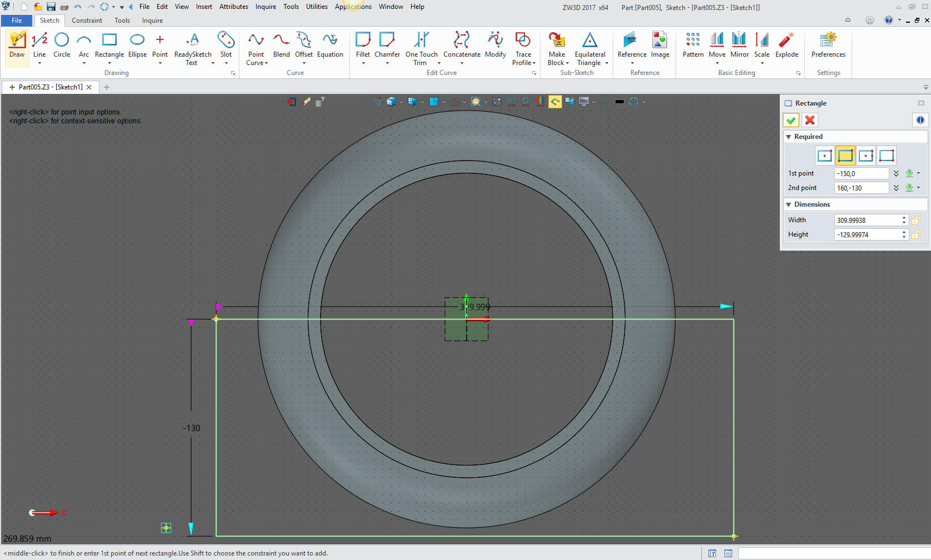Select the Circle tool

[x=62, y=46]
